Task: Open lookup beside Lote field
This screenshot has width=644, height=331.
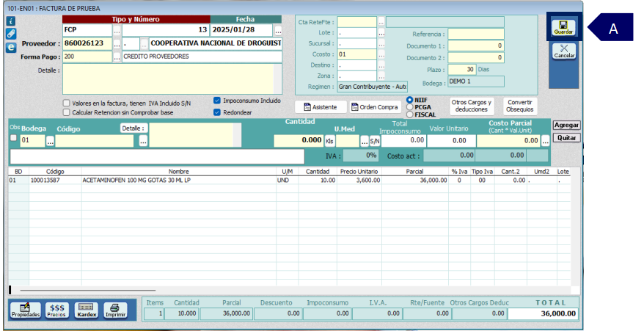Action: pos(381,33)
